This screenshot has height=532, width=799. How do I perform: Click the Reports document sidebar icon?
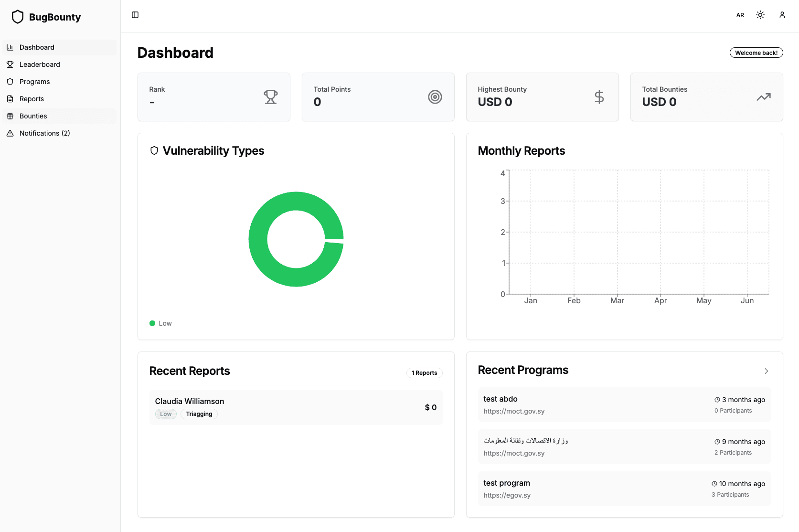click(x=10, y=99)
